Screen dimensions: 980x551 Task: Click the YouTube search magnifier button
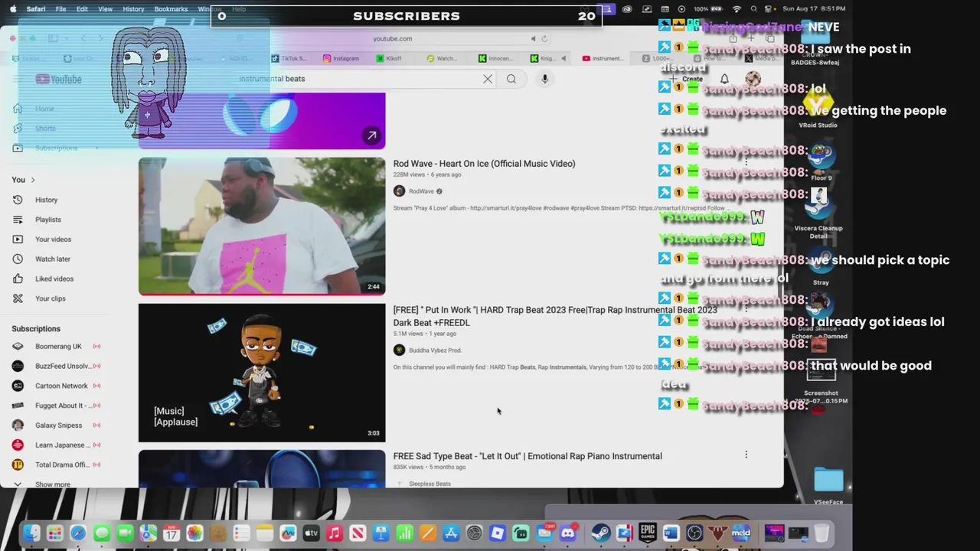coord(511,79)
